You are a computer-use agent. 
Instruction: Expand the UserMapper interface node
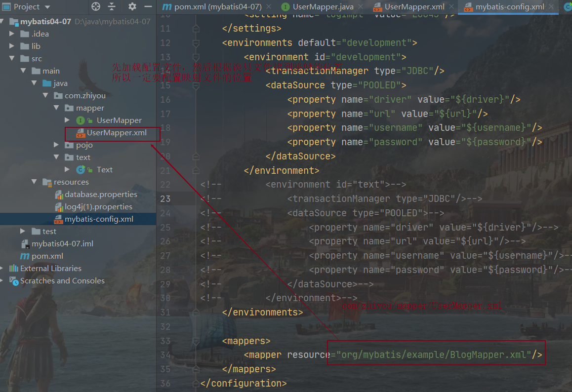click(67, 120)
